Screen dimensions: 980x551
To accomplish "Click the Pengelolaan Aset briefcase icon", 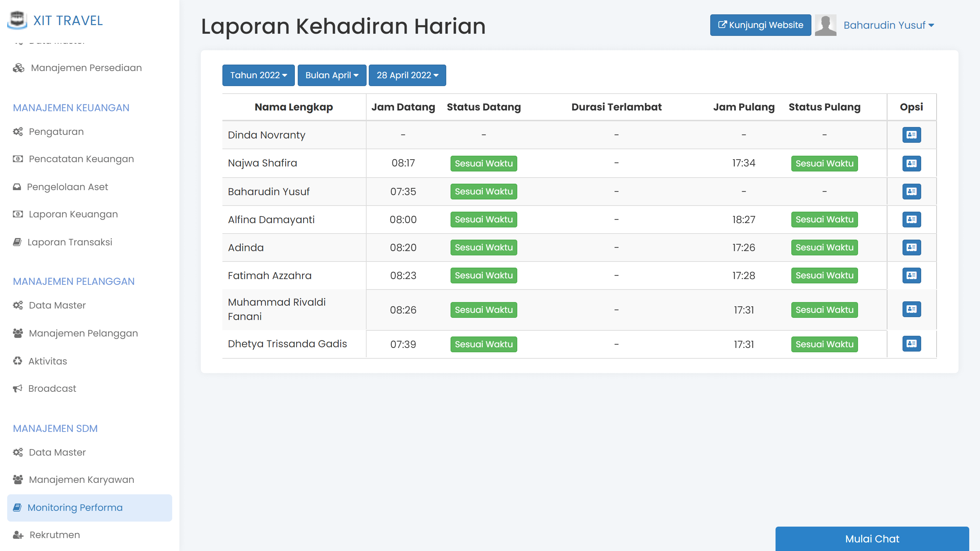I will click(x=18, y=187).
